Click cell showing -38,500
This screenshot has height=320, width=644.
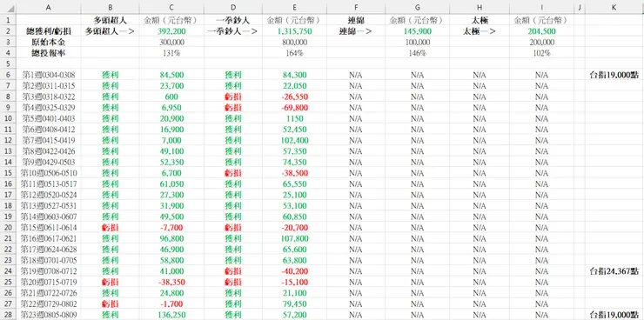(x=294, y=173)
